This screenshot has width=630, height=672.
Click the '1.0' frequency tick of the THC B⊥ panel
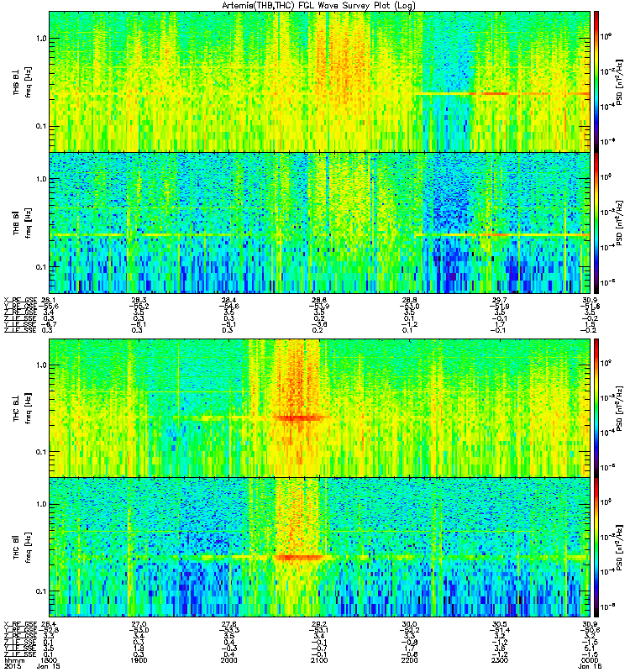[x=41, y=365]
